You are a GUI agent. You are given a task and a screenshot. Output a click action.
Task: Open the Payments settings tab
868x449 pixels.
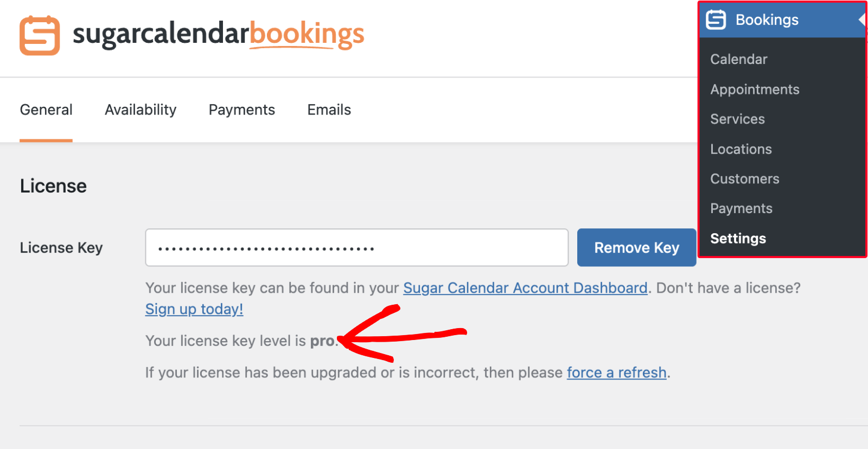[241, 110]
